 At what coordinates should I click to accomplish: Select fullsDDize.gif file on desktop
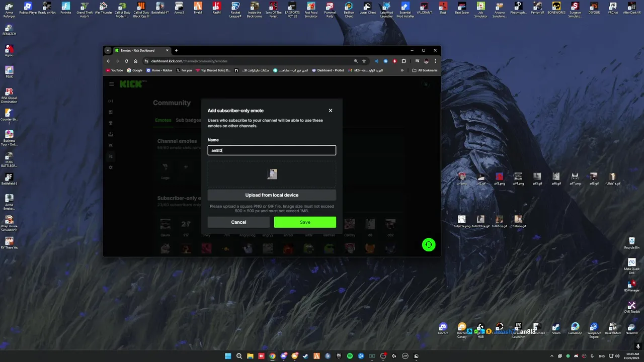(480, 222)
